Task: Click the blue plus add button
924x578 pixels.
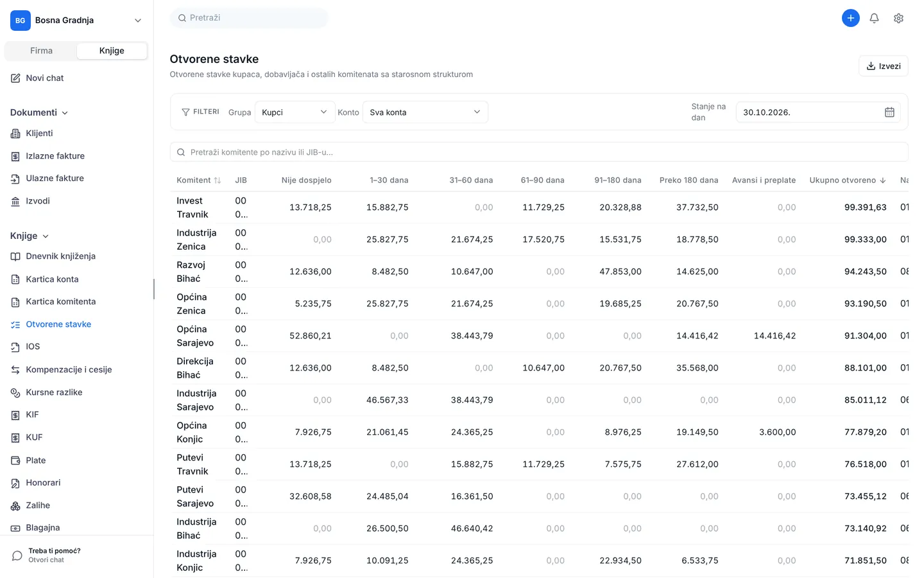Action: pyautogui.click(x=850, y=18)
